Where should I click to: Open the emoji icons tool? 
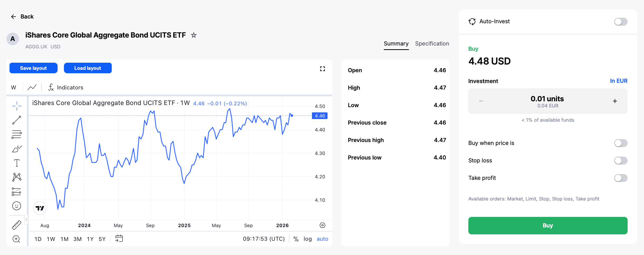click(17, 206)
